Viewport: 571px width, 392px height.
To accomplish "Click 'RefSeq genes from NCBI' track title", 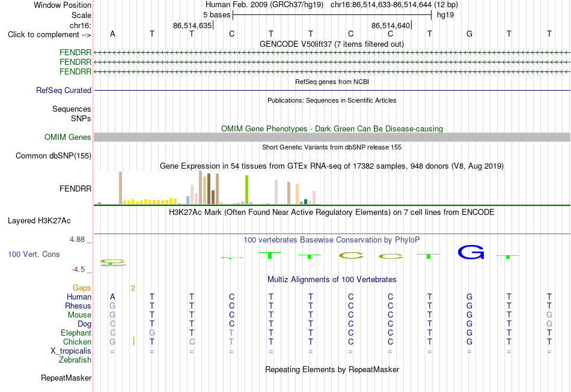I will pos(332,82).
